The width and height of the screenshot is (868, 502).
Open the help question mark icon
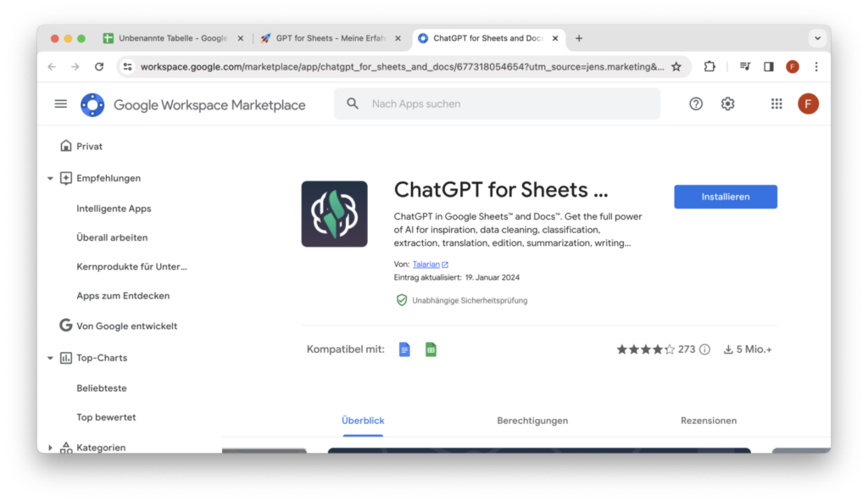click(x=696, y=103)
